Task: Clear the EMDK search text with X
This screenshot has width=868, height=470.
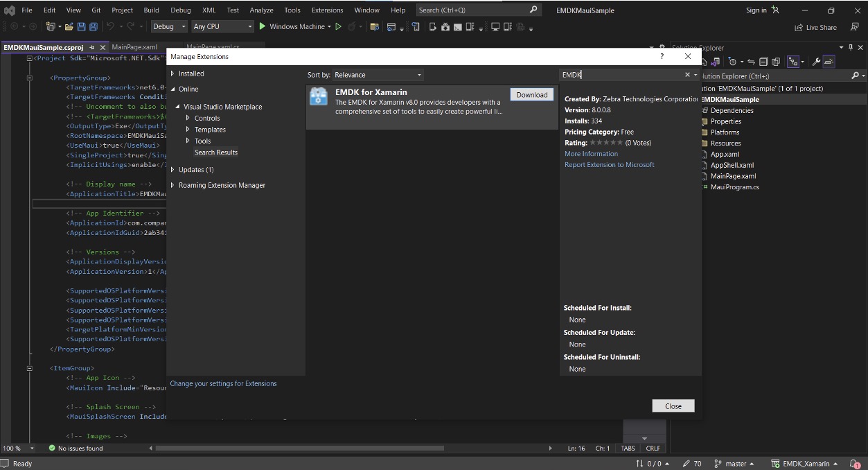Action: (687, 75)
